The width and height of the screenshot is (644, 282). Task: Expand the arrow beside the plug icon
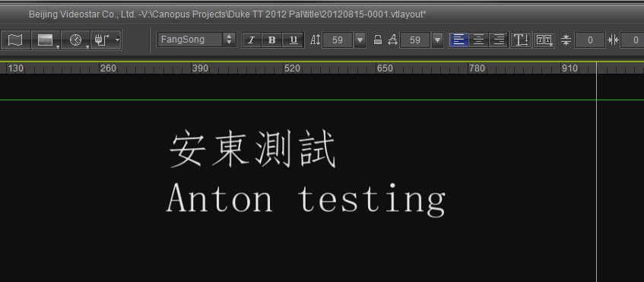click(117, 40)
